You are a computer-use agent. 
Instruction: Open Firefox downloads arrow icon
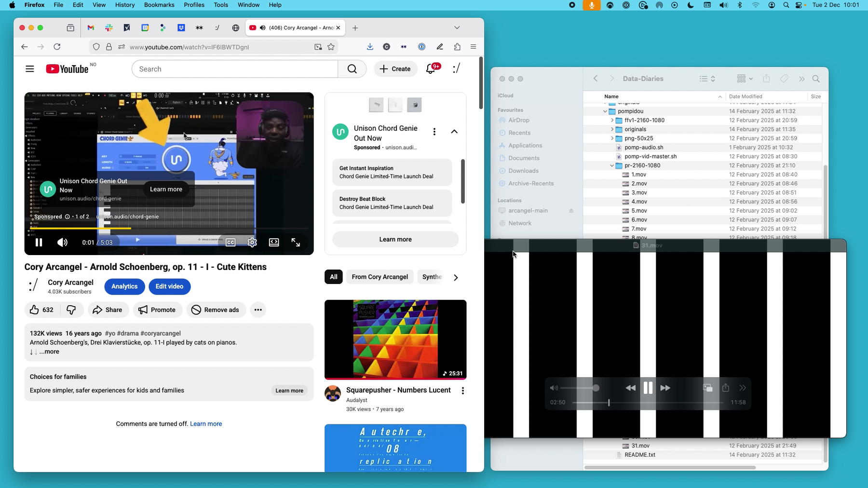370,47
